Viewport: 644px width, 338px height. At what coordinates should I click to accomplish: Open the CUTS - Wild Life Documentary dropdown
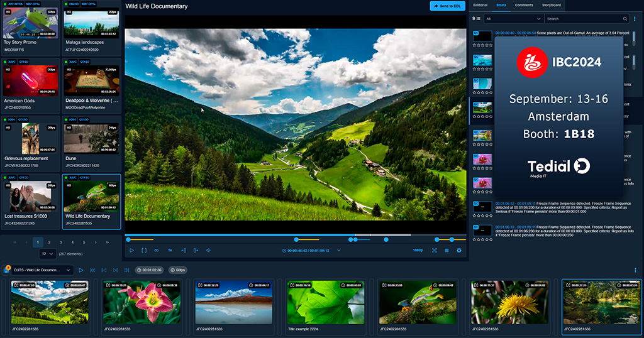43,270
